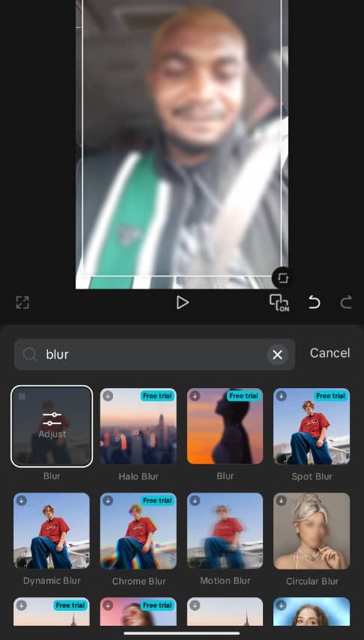
Task: Select the Spot Blur effect
Action: click(312, 426)
